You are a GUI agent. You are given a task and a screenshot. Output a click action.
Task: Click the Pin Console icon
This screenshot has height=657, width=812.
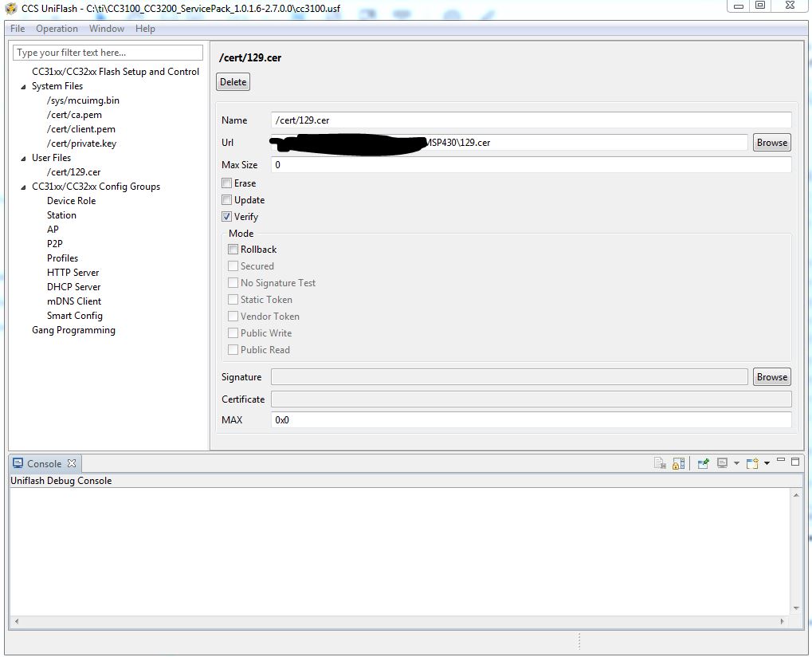[704, 463]
